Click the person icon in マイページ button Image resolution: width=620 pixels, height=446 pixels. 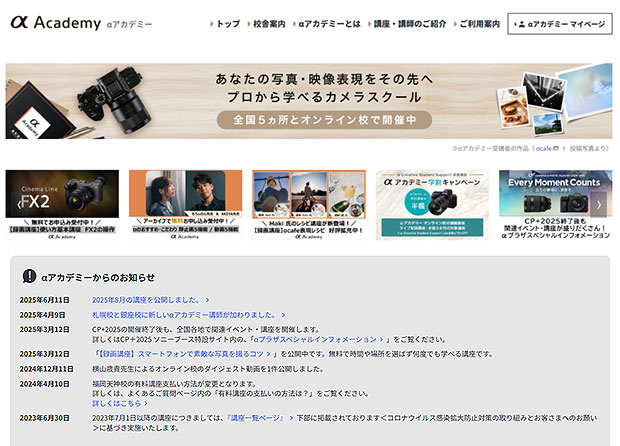[x=522, y=24]
